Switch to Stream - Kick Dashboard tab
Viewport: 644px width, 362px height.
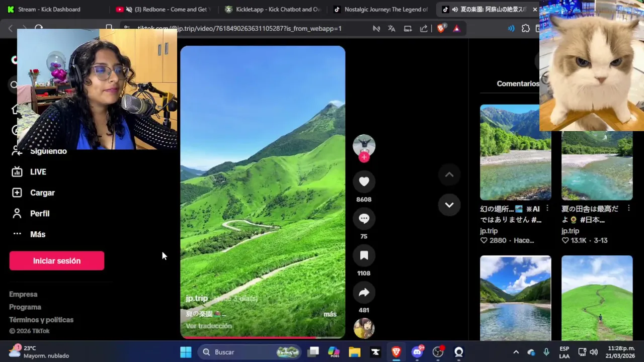[50, 9]
